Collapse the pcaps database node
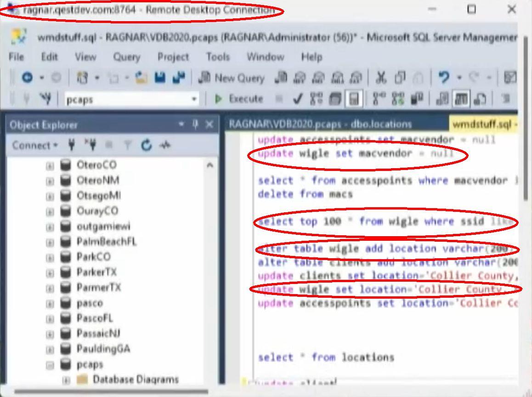 pyautogui.click(x=50, y=365)
